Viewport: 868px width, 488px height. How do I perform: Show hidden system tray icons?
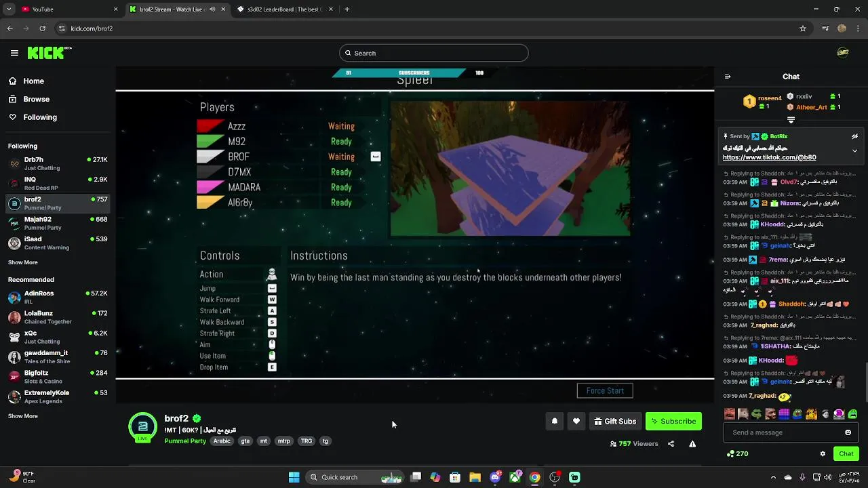coord(774,477)
